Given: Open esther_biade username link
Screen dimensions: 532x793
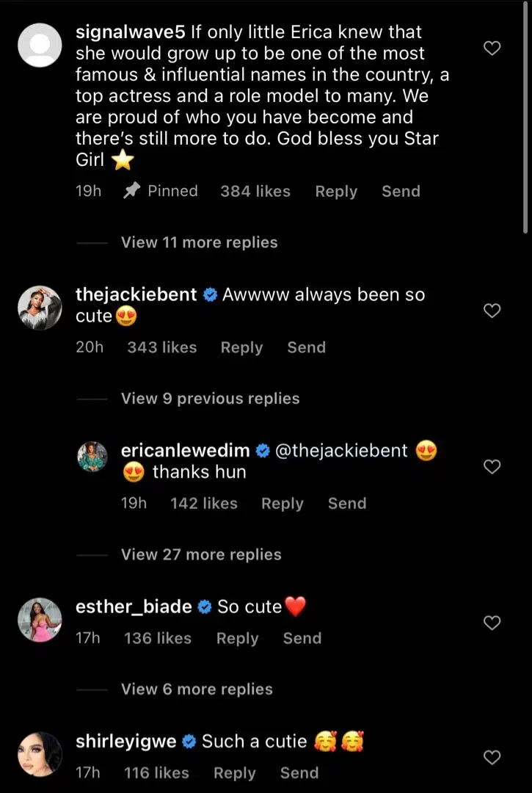Looking at the screenshot, I should pyautogui.click(x=134, y=606).
